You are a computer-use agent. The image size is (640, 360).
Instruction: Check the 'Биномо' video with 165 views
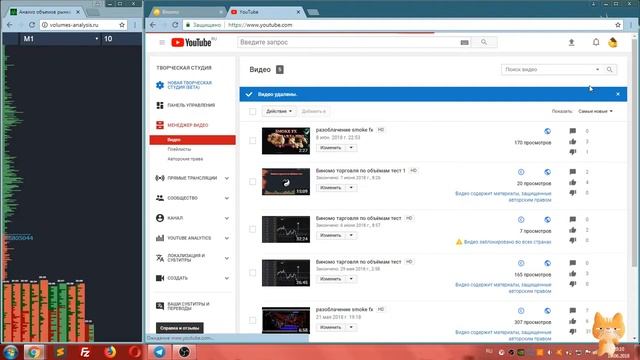253,273
